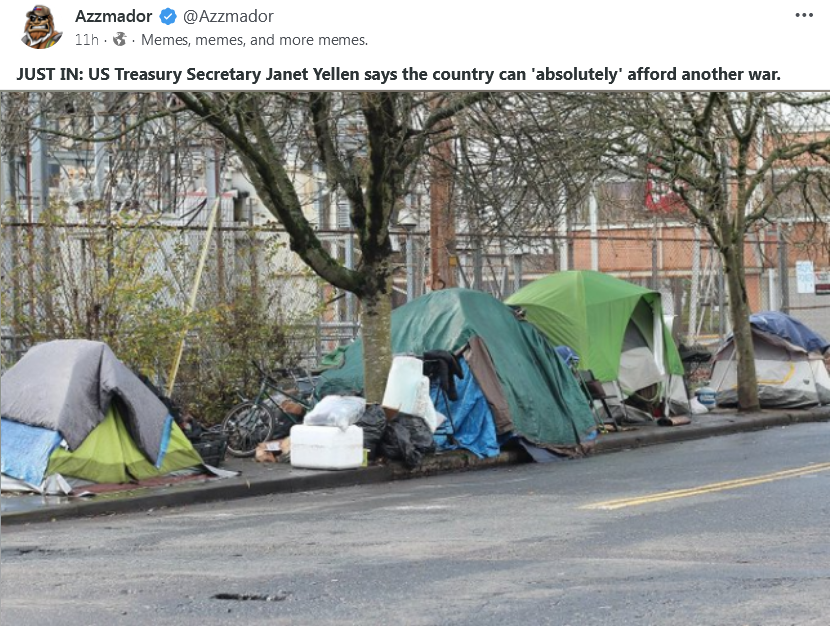Image resolution: width=834 pixels, height=629 pixels.
Task: Click the blue verified badge
Action: pos(168,17)
